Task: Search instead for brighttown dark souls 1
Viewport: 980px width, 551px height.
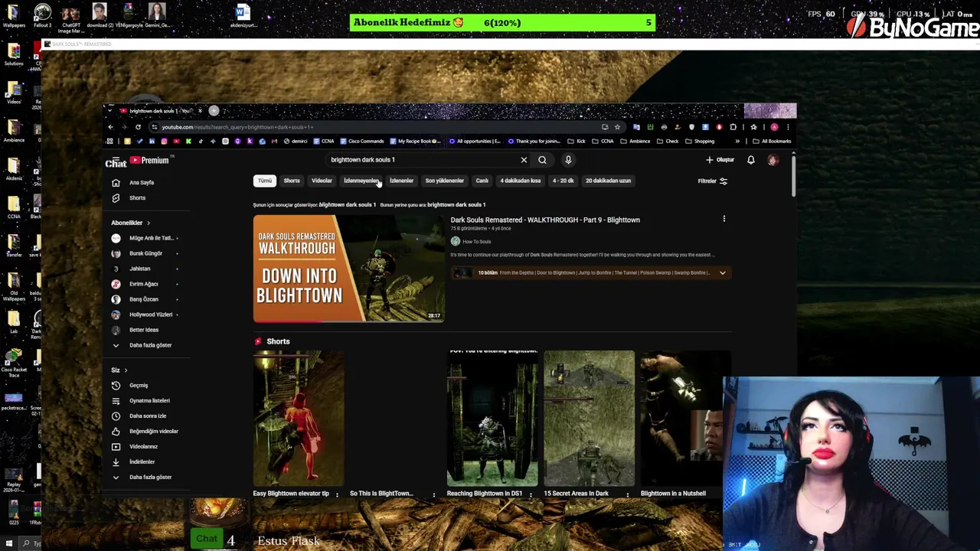Action: (x=456, y=205)
